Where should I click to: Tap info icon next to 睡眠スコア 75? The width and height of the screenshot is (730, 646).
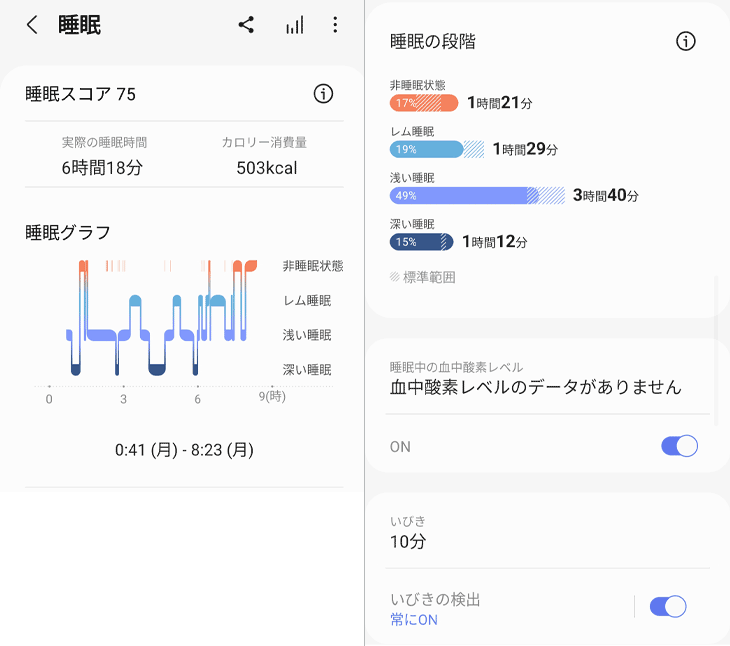point(323,94)
